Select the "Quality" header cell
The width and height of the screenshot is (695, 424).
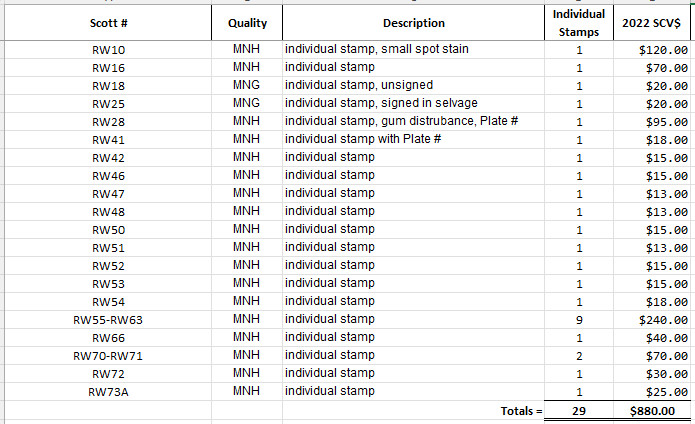(x=247, y=23)
